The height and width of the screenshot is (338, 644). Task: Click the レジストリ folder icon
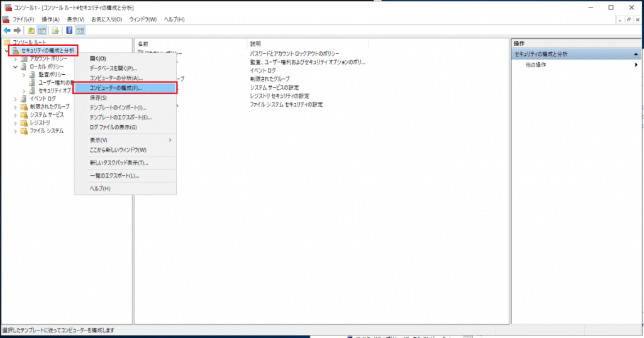click(24, 123)
